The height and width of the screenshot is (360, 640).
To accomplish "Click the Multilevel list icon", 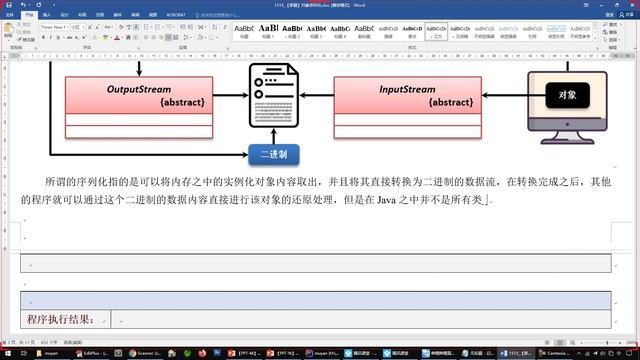I will point(169,27).
